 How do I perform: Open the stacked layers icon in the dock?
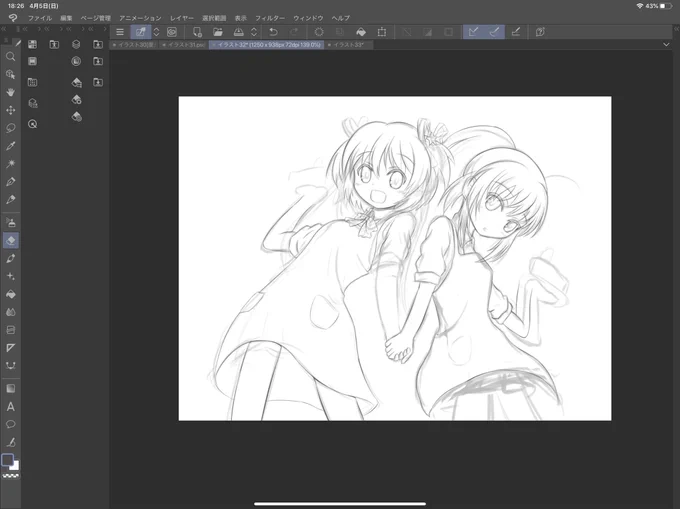pyautogui.click(x=76, y=44)
